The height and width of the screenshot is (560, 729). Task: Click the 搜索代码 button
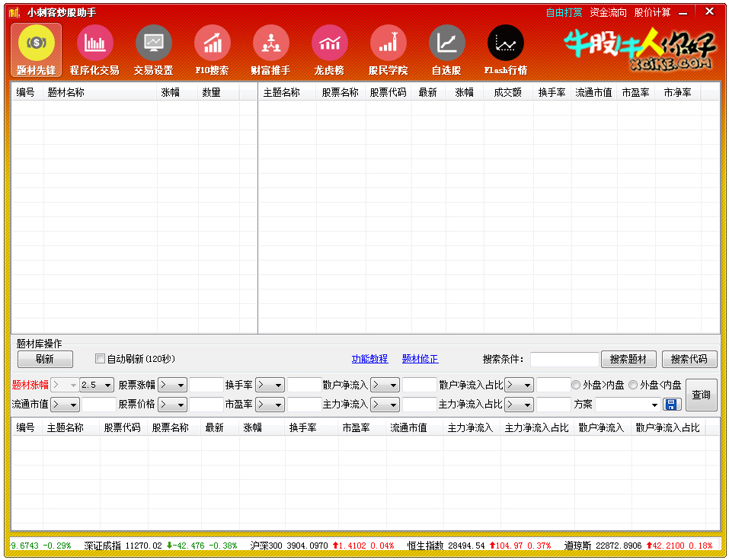tap(689, 359)
